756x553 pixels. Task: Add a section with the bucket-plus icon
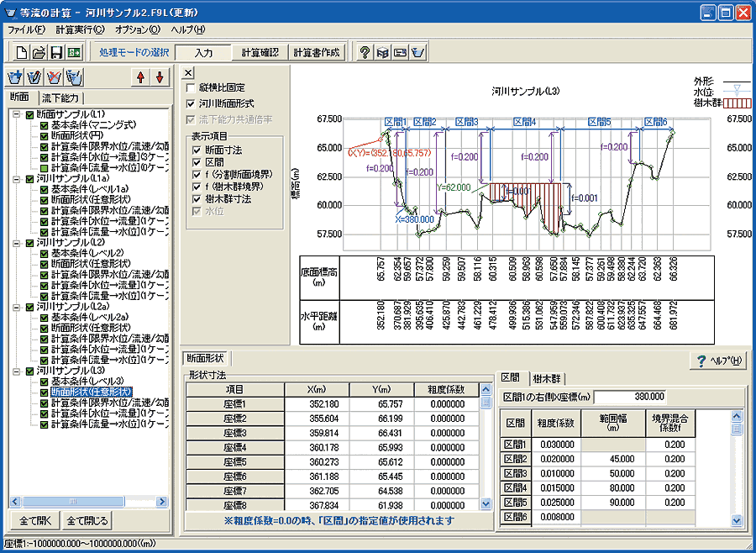click(x=15, y=76)
